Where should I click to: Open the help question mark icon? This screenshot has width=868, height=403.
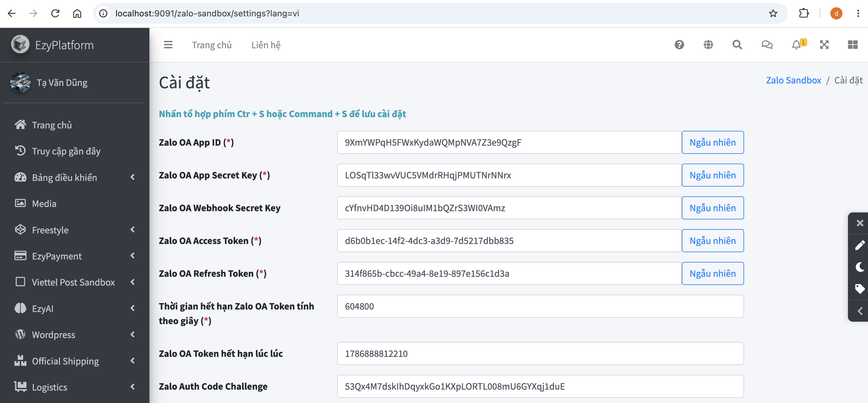tap(679, 45)
